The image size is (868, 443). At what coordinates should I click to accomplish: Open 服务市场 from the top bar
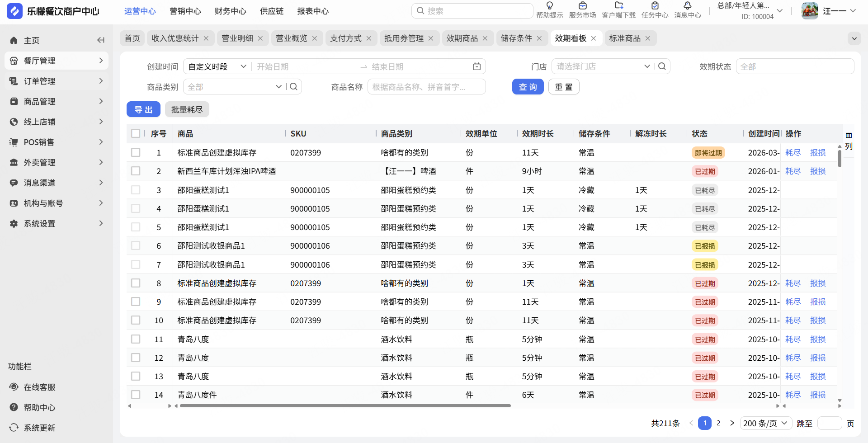[x=582, y=6]
